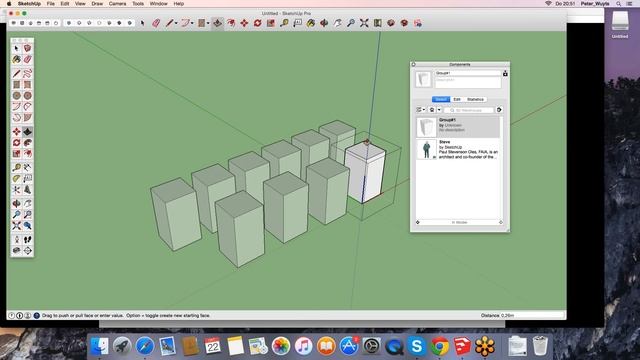640x360 pixels.
Task: Select the Group#1 component in the list
Action: point(458,127)
